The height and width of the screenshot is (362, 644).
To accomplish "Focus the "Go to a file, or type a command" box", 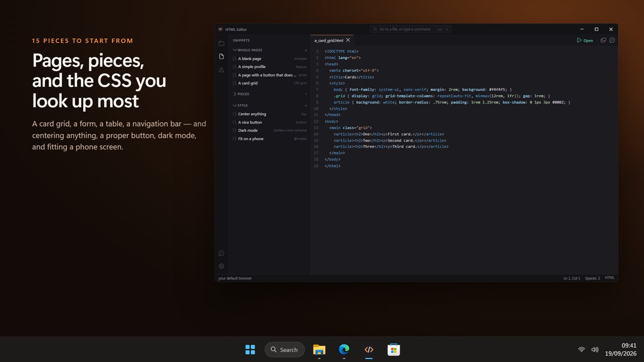I will 411,29.
